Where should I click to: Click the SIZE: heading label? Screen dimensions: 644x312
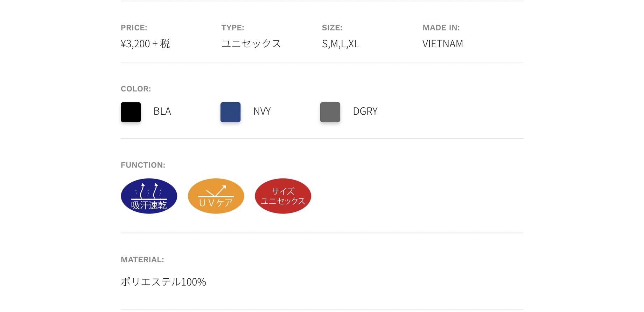332,28
